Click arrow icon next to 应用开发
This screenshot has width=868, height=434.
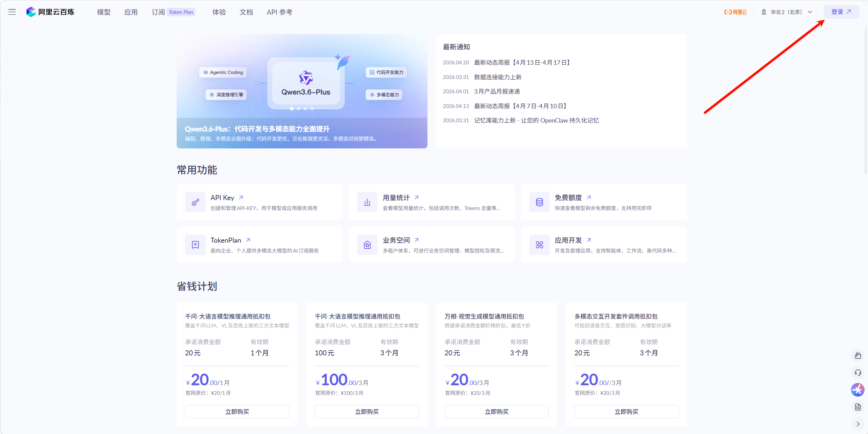[x=589, y=240]
